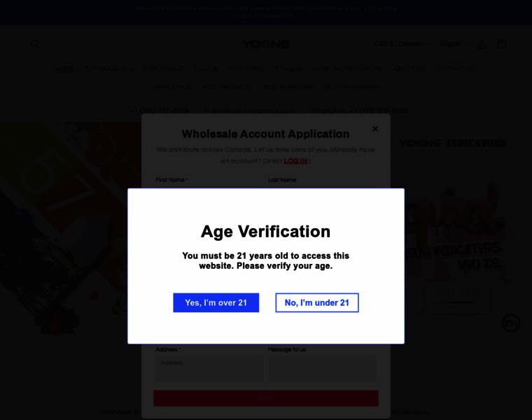Viewport: 532px width, 420px height.
Task: Focus the "Message to us" text area
Action: click(x=322, y=367)
